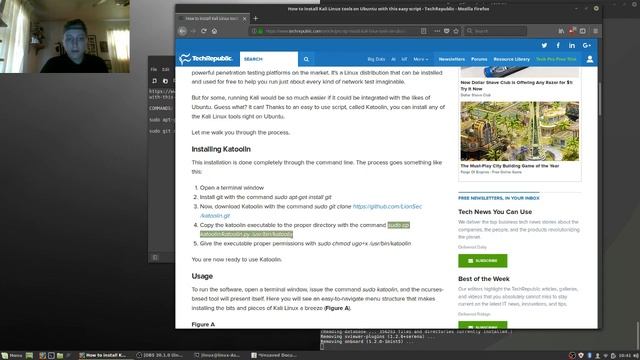Go back with Firefox back arrow
Screen dimensions: 640x360
tap(183, 31)
